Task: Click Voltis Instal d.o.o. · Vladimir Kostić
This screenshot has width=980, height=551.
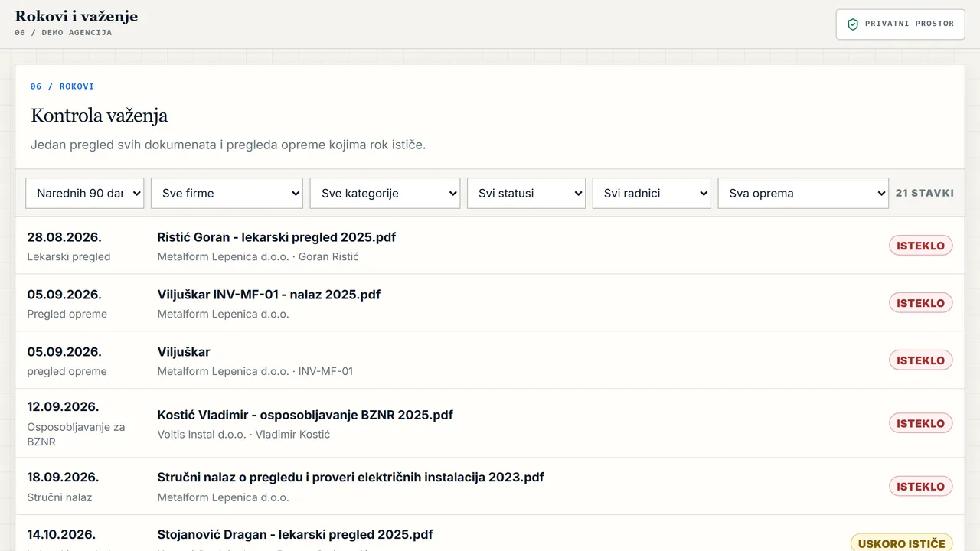Action: click(x=243, y=434)
